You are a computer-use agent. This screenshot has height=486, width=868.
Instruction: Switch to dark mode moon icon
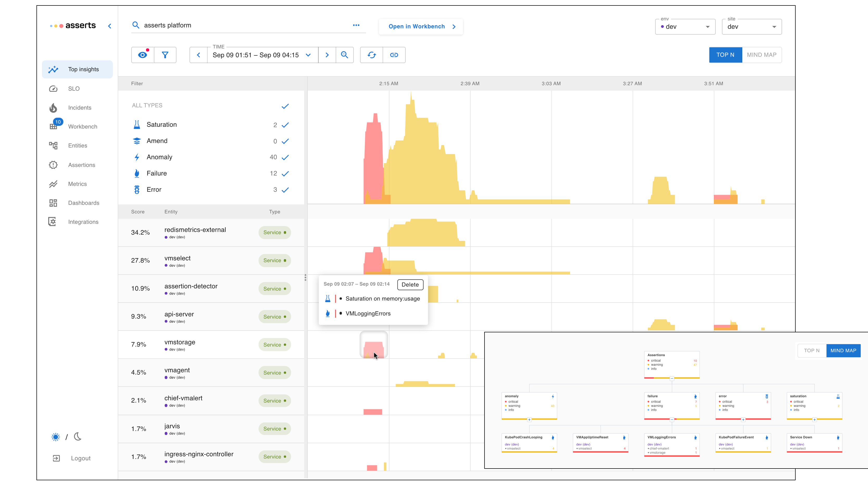[78, 437]
